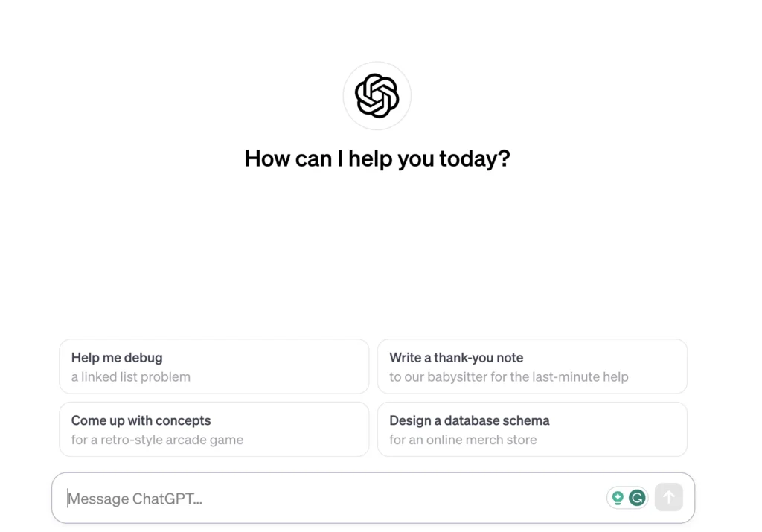
Task: Open the 'Design a database schema' prompt
Action: pos(532,429)
